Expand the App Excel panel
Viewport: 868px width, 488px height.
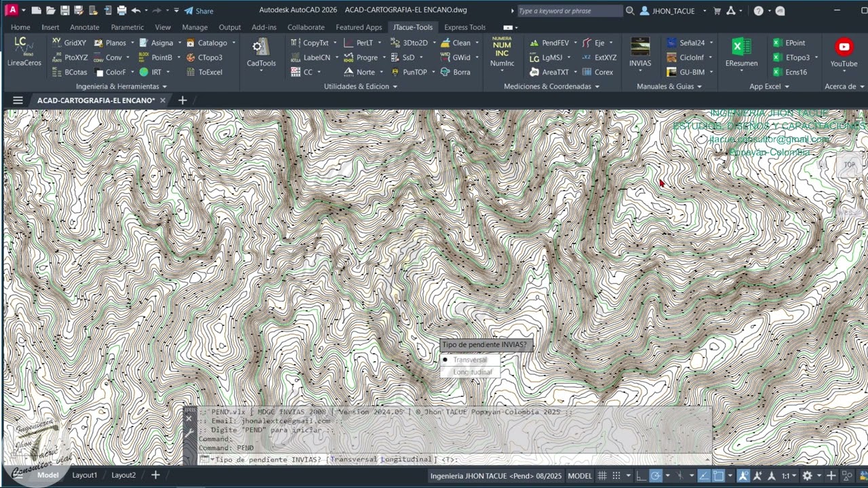pyautogui.click(x=769, y=86)
